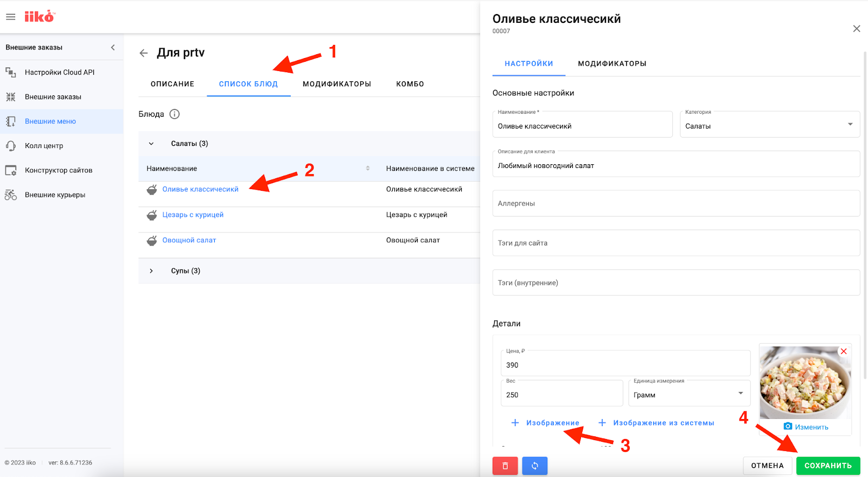Remove the dish image with the red X
This screenshot has height=477, width=868.
point(844,351)
